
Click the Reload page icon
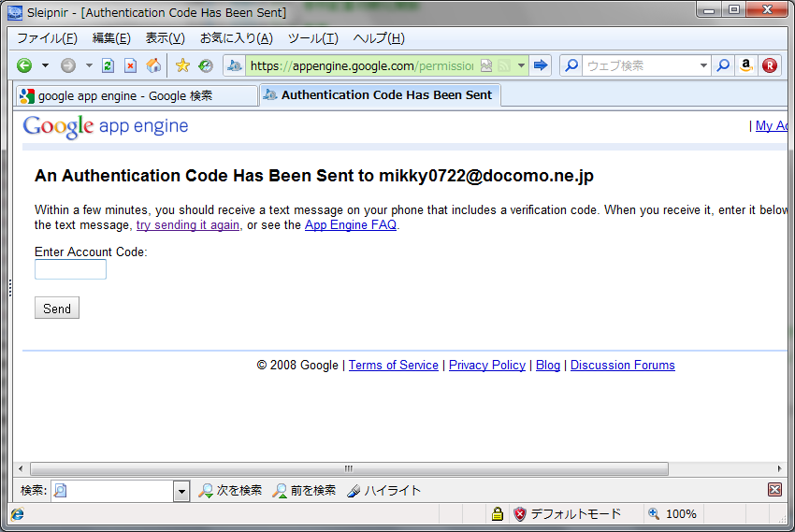click(108, 65)
